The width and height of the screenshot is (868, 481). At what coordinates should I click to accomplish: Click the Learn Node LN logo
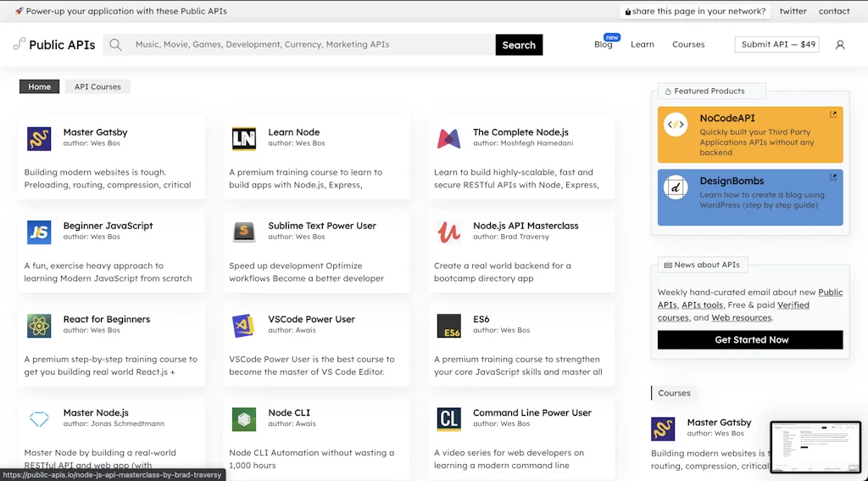pyautogui.click(x=244, y=138)
